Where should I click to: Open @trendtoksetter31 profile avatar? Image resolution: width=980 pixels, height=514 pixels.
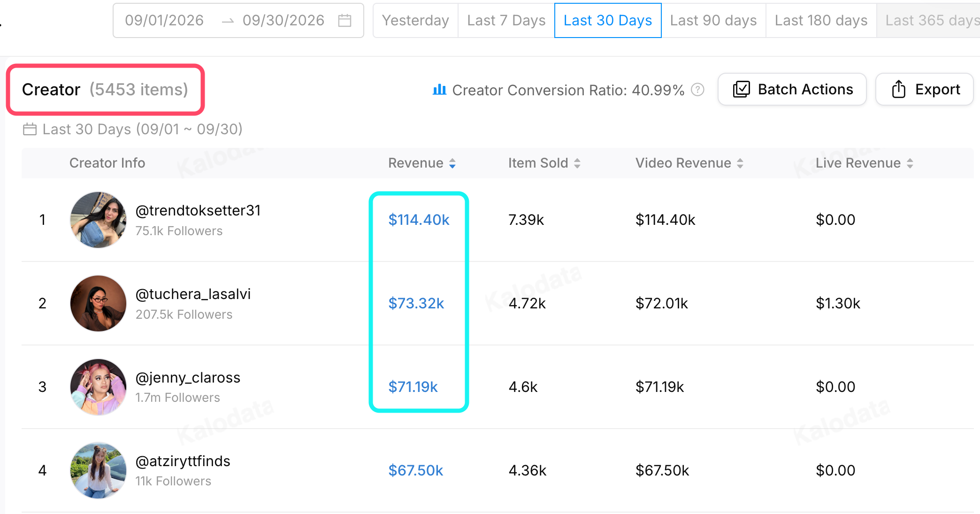(98, 220)
